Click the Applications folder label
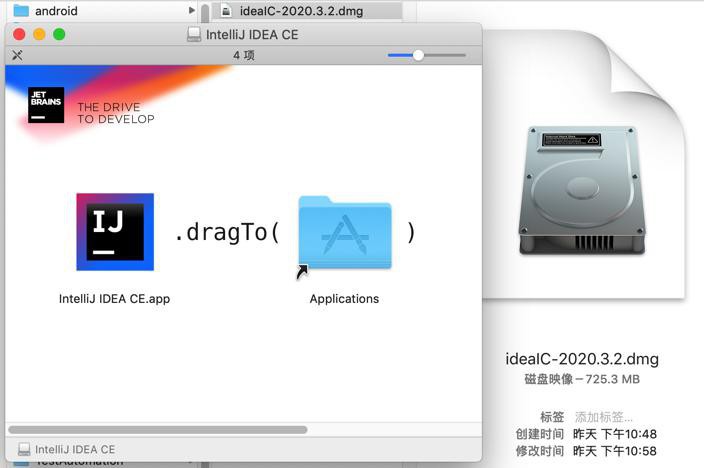Screen dimensions: 704x468 (x=344, y=299)
